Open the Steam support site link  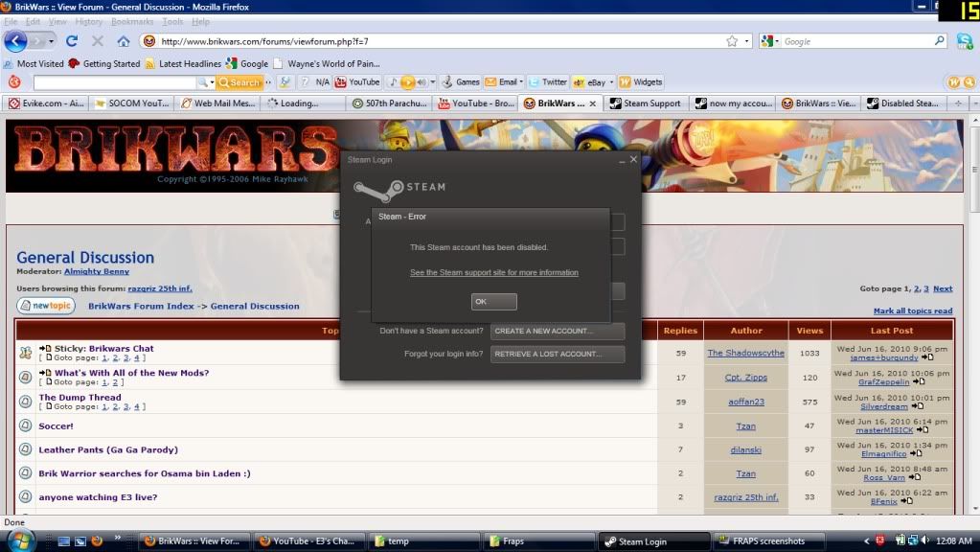click(x=493, y=272)
